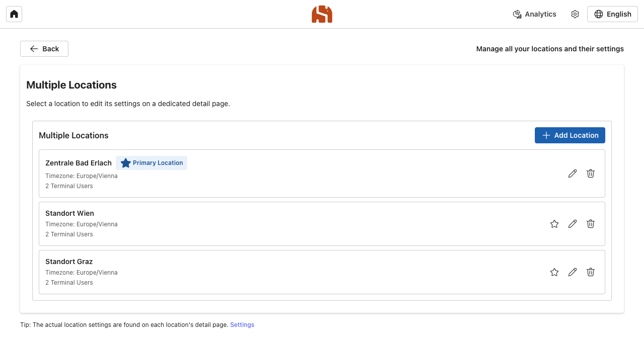This screenshot has height=342, width=644.
Task: Set Standort Wien as primary location
Action: (x=554, y=224)
